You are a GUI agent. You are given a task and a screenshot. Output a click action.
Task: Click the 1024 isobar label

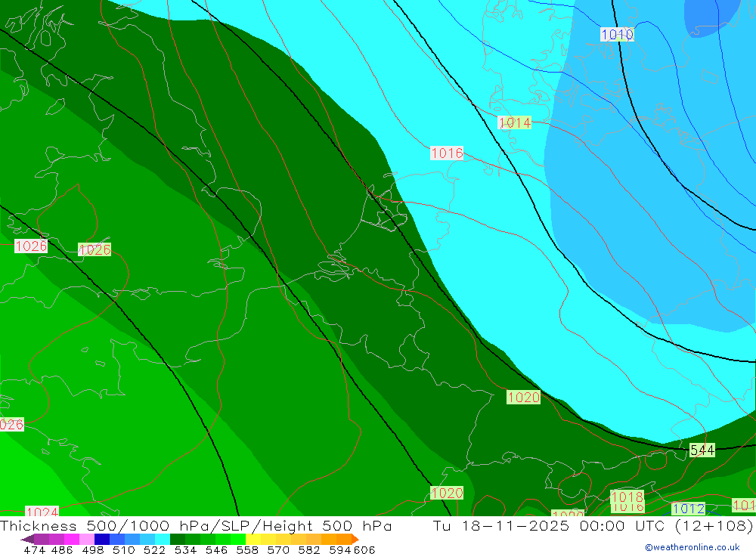click(42, 512)
